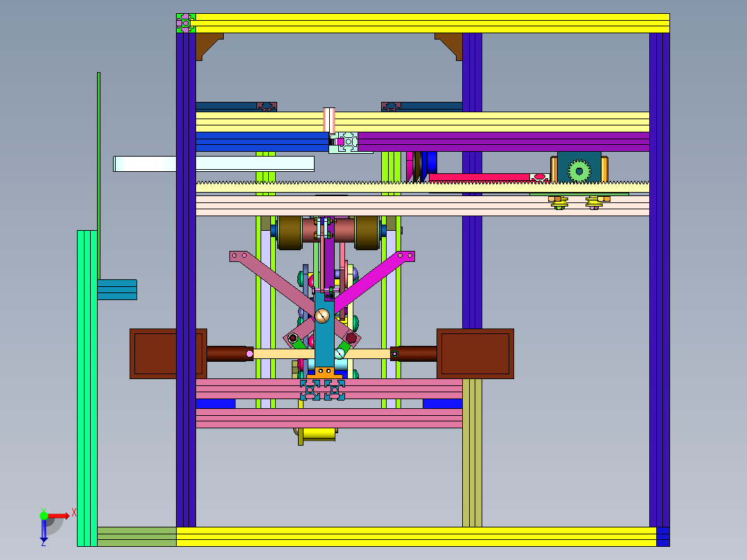Select the toothed rack strip
The width and height of the screenshot is (747, 560).
[423, 186]
